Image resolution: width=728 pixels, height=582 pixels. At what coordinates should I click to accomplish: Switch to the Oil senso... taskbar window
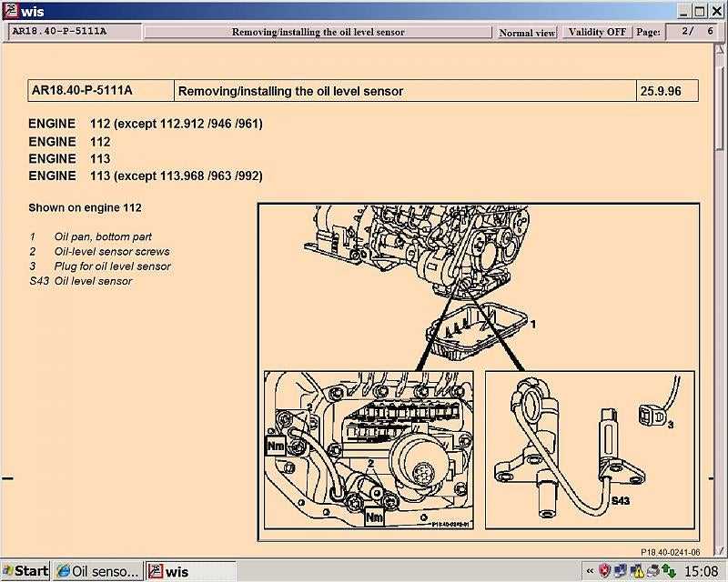[98, 571]
